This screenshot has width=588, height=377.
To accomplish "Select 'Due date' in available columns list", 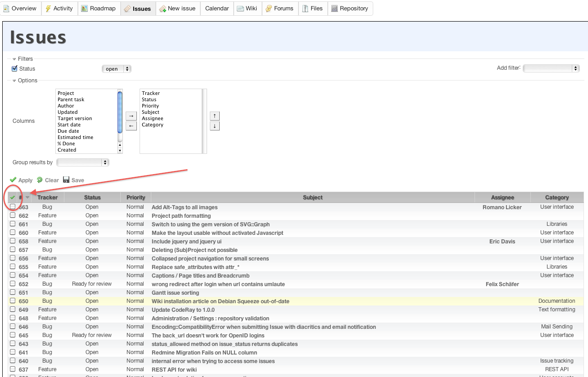I will (68, 131).
